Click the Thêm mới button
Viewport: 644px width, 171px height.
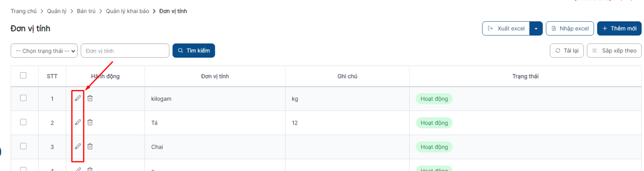point(619,29)
